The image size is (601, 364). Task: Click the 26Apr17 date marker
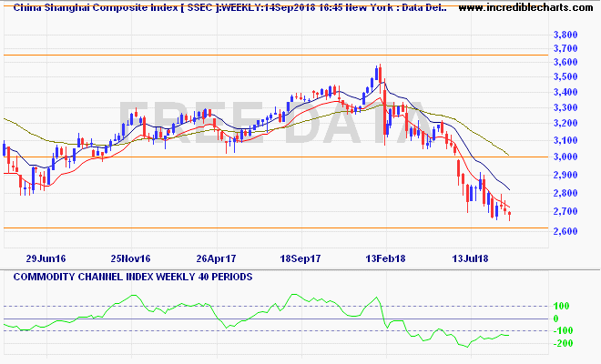(x=217, y=258)
